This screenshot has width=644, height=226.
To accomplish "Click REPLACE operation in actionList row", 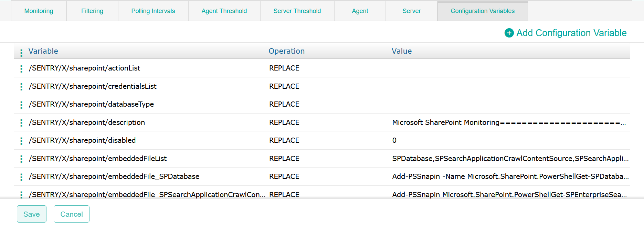I will 284,68.
